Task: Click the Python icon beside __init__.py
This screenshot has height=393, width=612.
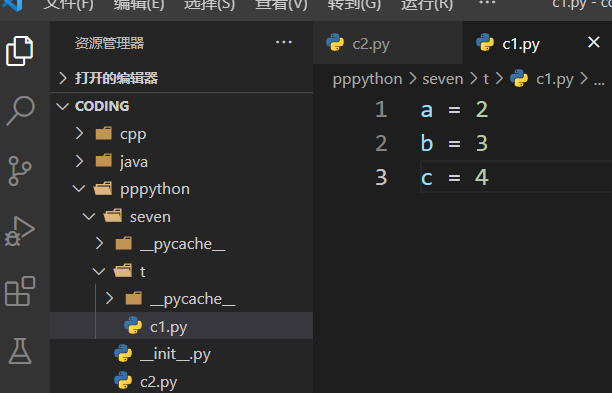Action: click(x=123, y=354)
